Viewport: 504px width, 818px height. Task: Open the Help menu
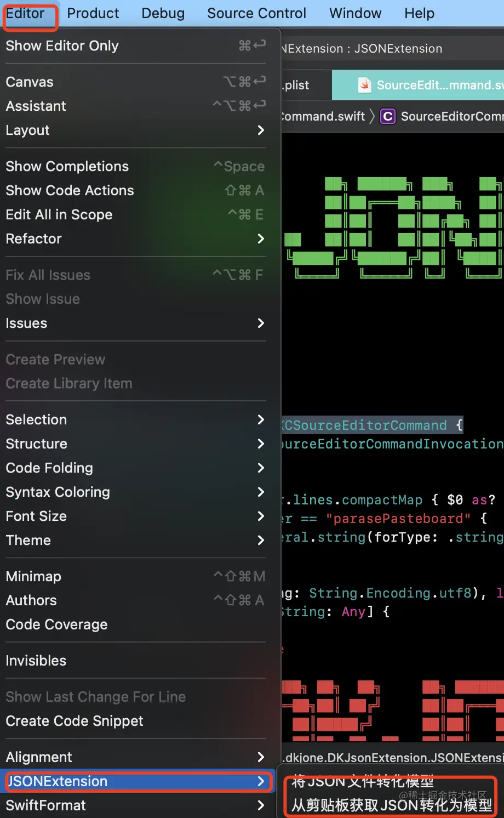pyautogui.click(x=419, y=14)
